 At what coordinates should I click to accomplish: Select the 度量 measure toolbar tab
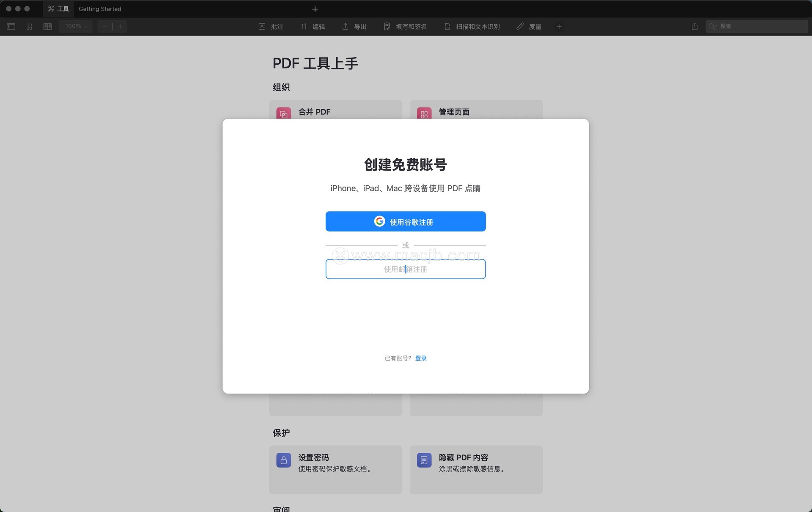[x=529, y=27]
